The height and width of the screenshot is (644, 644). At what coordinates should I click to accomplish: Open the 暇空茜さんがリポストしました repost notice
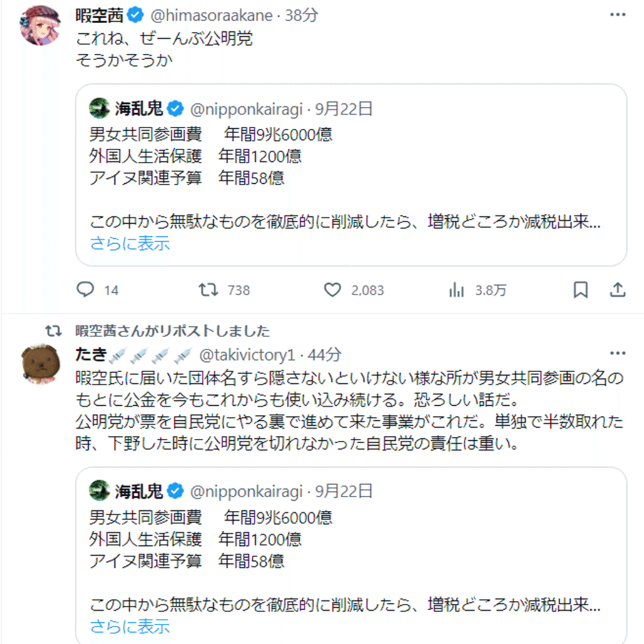tap(172, 330)
